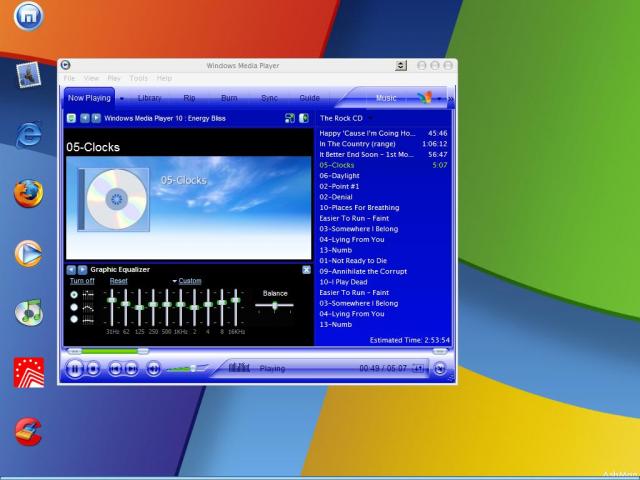Skip to the previous track

coord(116,369)
